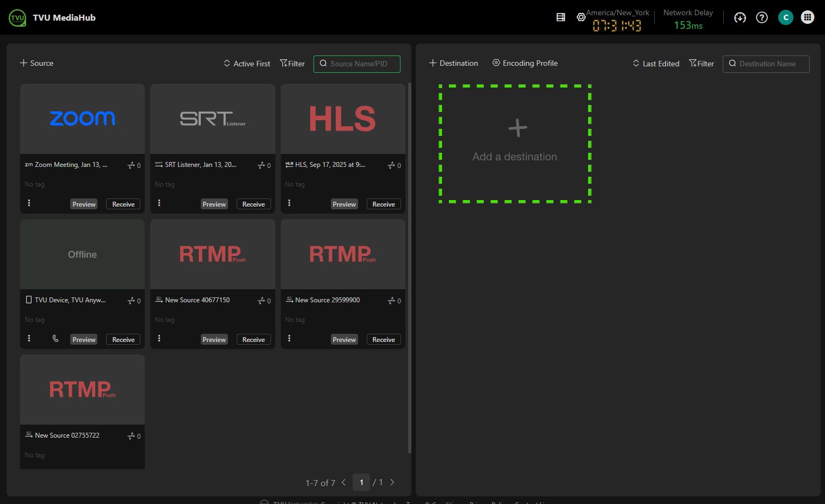Click Receive on New Source 29599900

(x=384, y=339)
